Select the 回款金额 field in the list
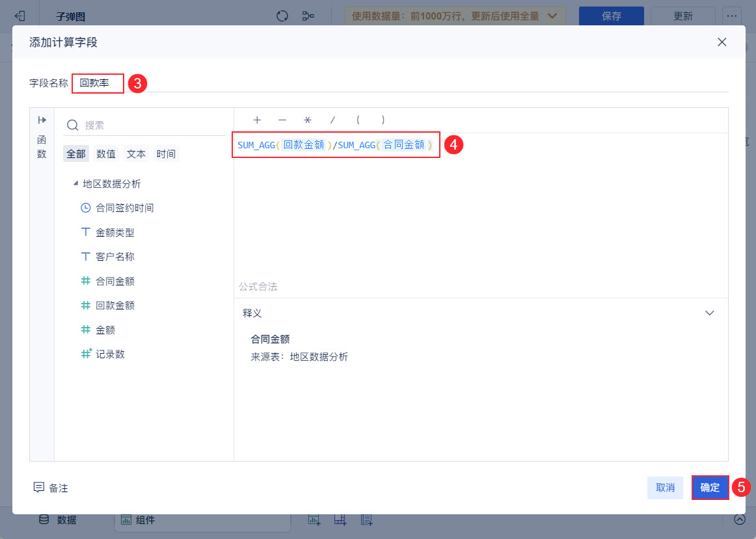 pyautogui.click(x=115, y=306)
